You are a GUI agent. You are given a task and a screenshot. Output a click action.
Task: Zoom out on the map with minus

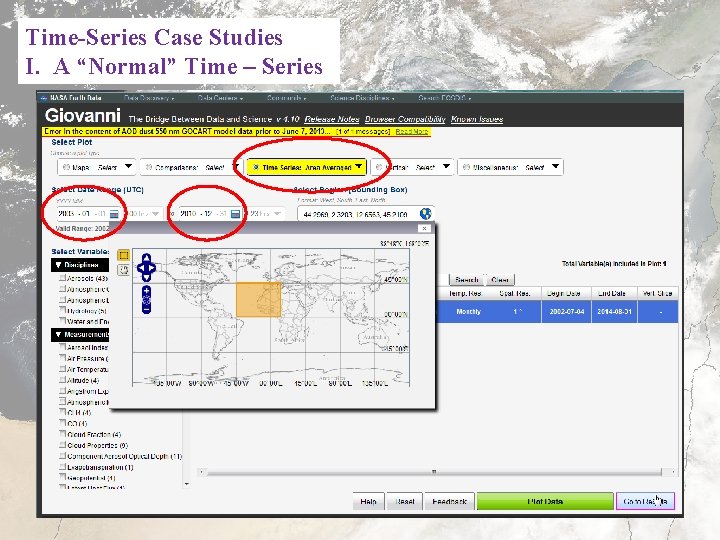tap(146, 309)
